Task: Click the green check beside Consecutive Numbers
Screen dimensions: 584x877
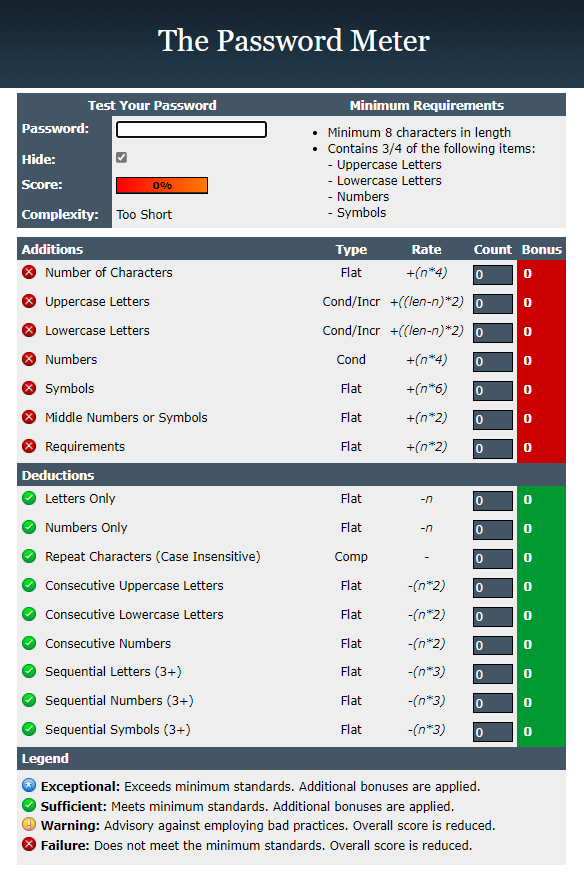Action: point(29,643)
